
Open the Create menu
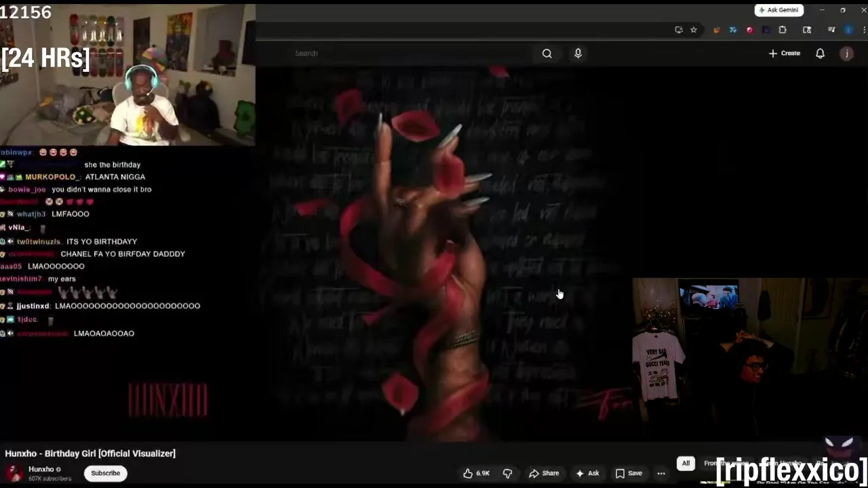784,54
